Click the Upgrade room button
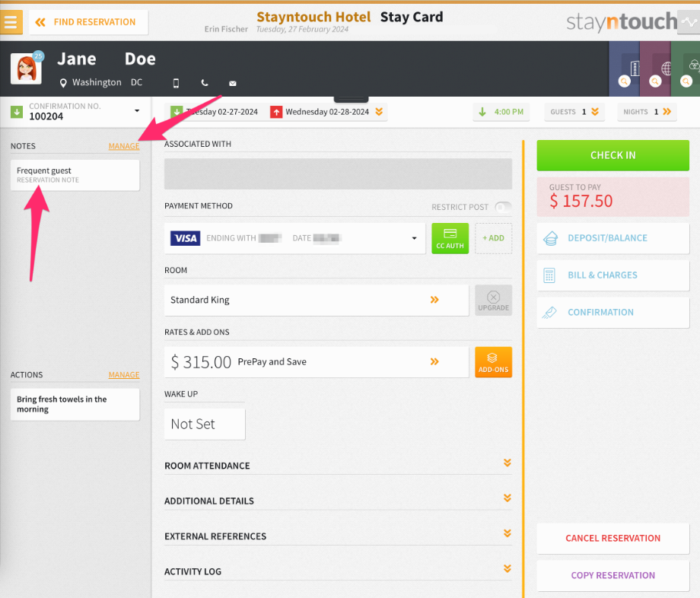 tap(493, 300)
